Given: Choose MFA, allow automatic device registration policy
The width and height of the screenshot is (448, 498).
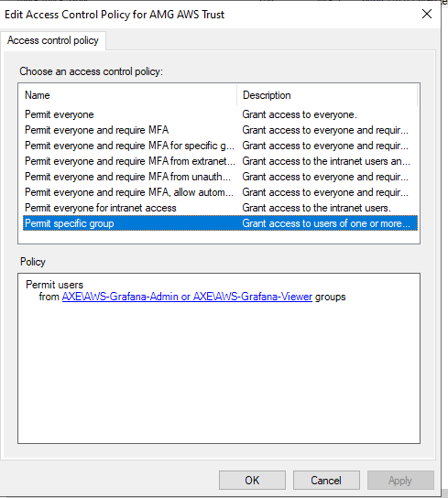Looking at the screenshot, I should point(220,192).
